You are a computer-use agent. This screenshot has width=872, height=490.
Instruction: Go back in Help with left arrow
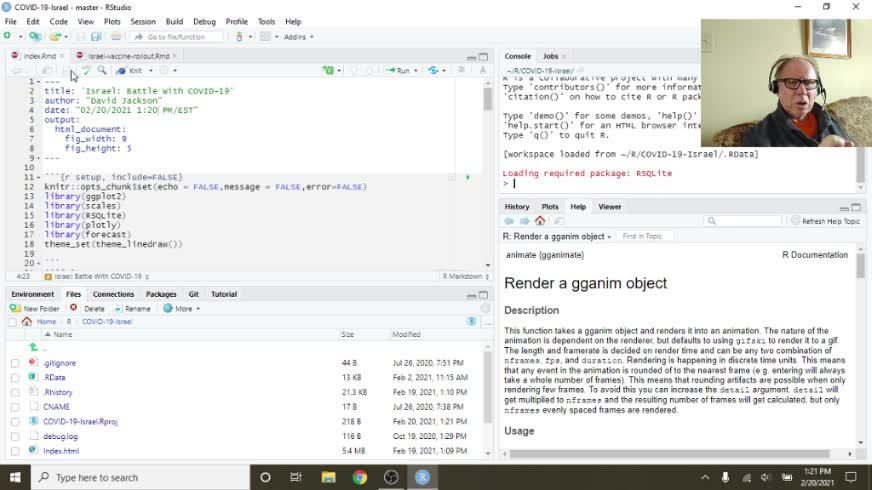pos(509,221)
